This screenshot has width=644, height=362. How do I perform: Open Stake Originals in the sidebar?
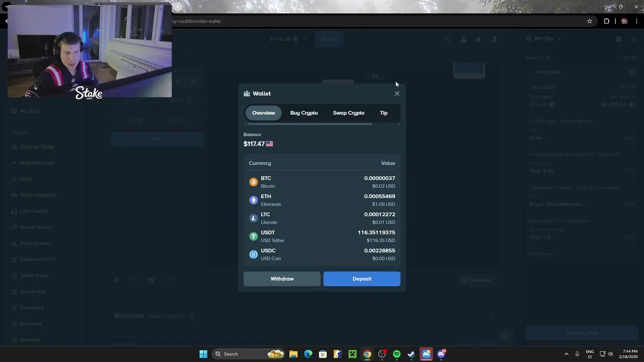[x=38, y=195]
